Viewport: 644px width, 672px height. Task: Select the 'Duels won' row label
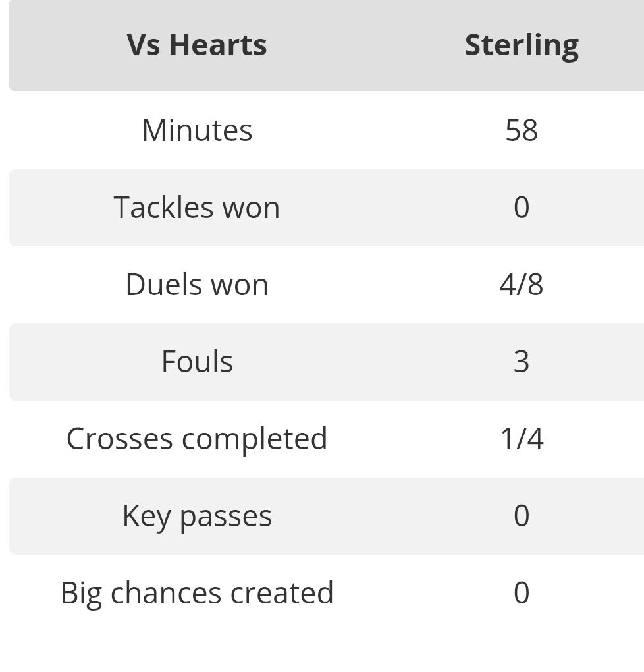click(197, 285)
